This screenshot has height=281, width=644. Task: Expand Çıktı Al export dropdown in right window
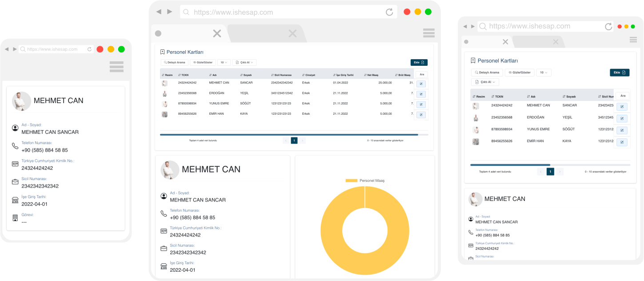pyautogui.click(x=485, y=82)
